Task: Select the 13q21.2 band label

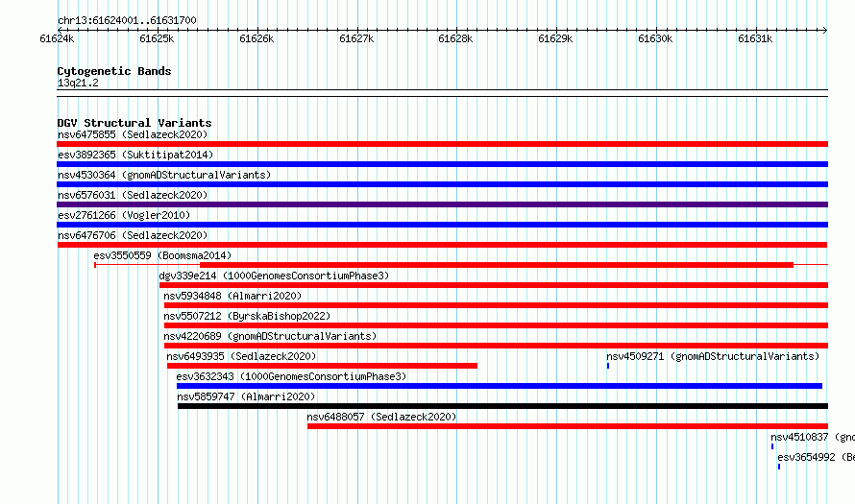Action: point(78,83)
